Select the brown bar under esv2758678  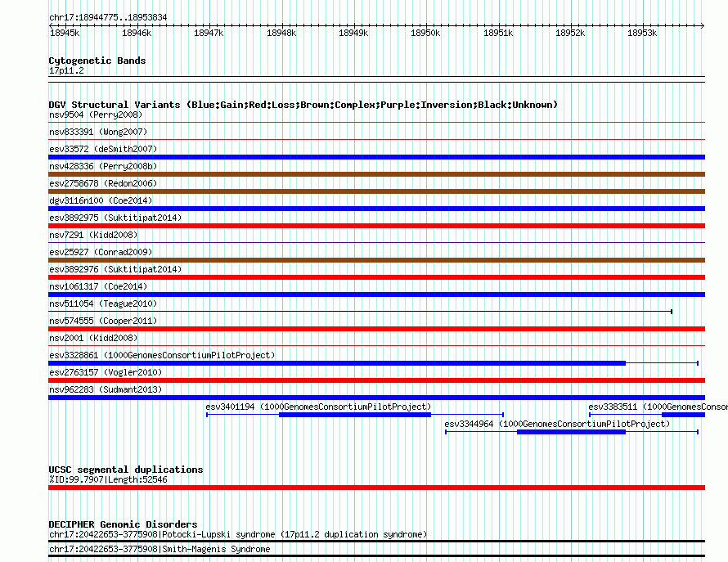pyautogui.click(x=376, y=191)
